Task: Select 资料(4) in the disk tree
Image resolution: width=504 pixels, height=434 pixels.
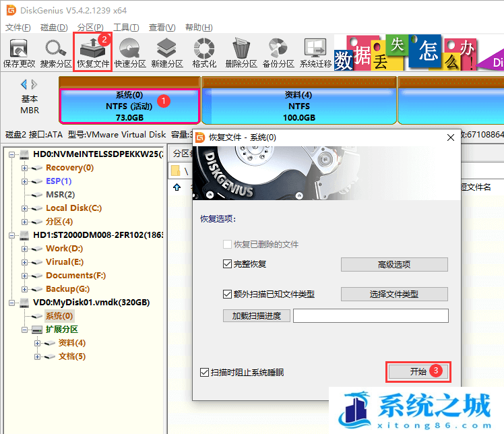Action: (72, 343)
